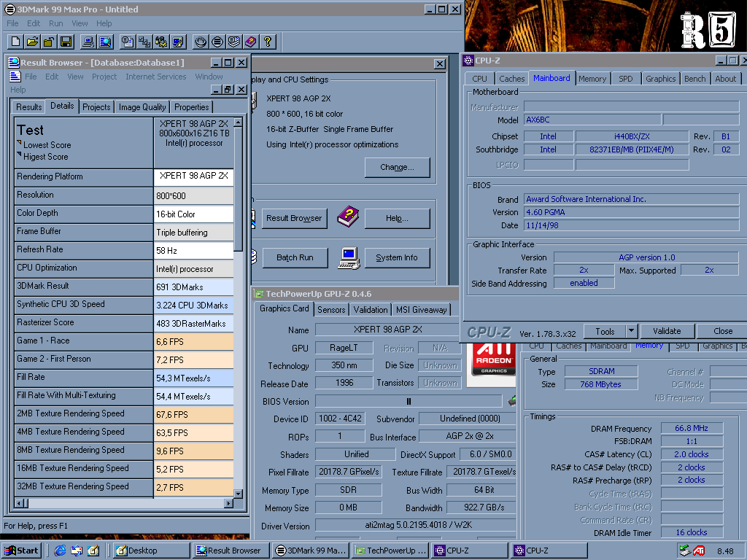The height and width of the screenshot is (560, 747).
Task: Click the GPU-Z Name field XPERT 98 AGP 2X
Action: tap(388, 330)
